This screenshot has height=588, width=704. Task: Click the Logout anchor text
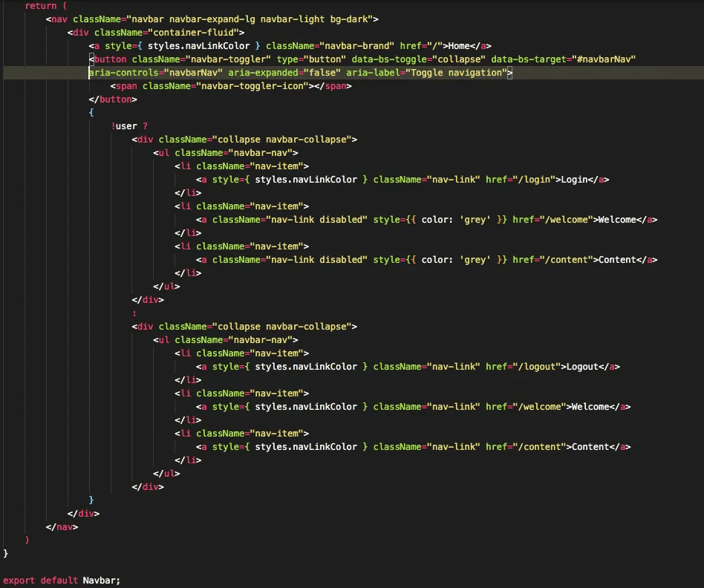(581, 366)
